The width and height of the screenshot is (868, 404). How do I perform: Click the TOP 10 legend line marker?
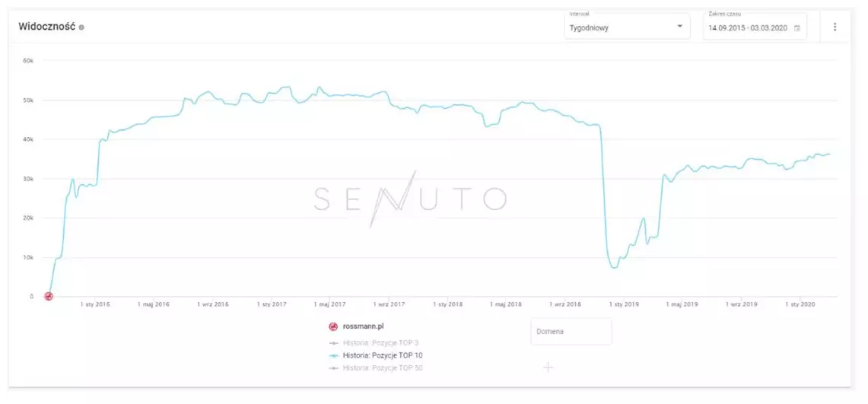[332, 355]
